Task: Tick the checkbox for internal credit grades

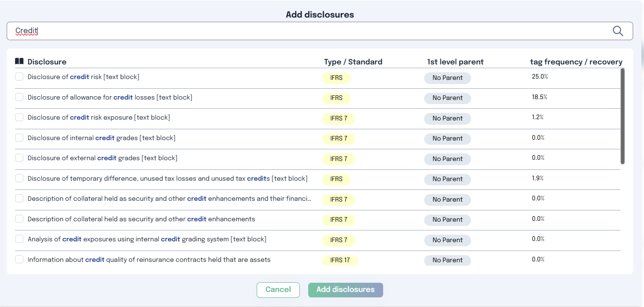Action: (x=19, y=137)
